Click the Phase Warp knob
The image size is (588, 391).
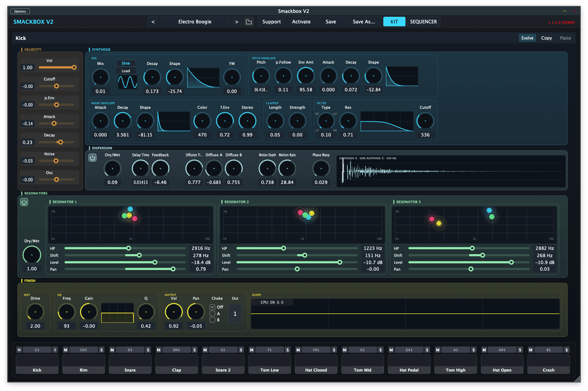pos(321,168)
